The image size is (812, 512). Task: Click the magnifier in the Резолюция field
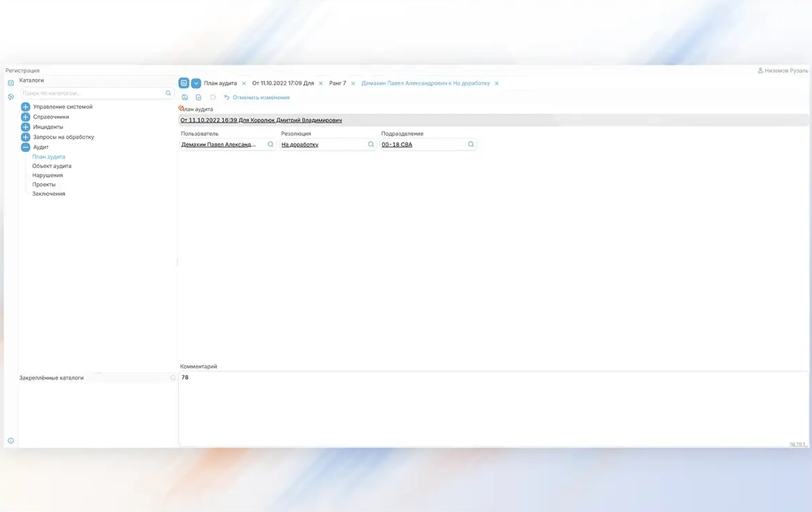click(371, 145)
